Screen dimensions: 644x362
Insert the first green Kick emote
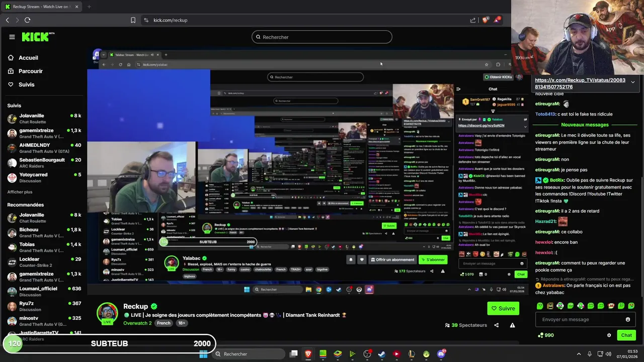point(540,306)
